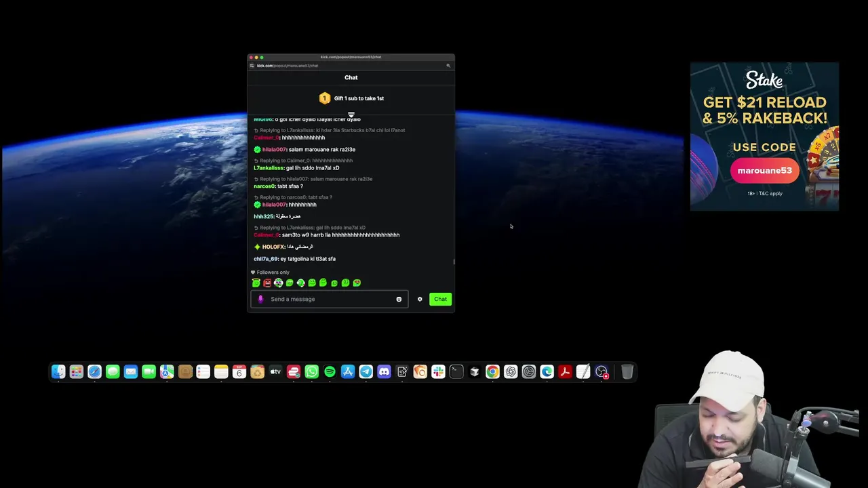
Task: Open site settings icon in address bar
Action: click(252, 66)
